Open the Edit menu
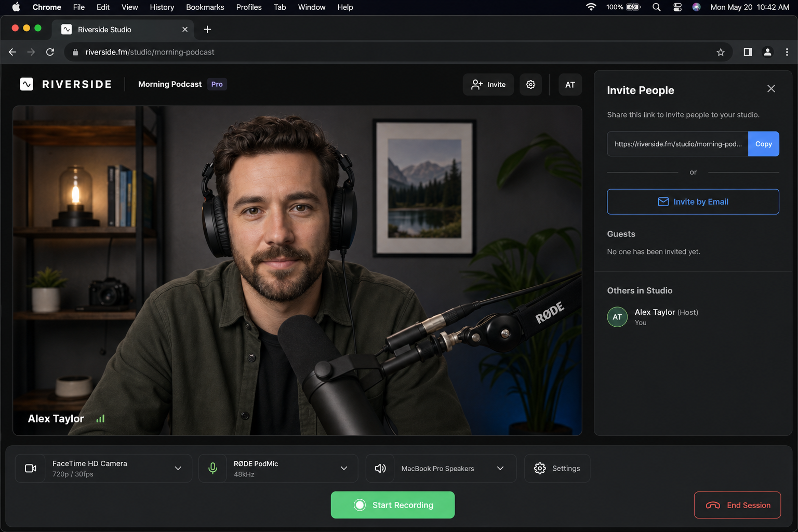Image resolution: width=798 pixels, height=532 pixels. pos(103,7)
